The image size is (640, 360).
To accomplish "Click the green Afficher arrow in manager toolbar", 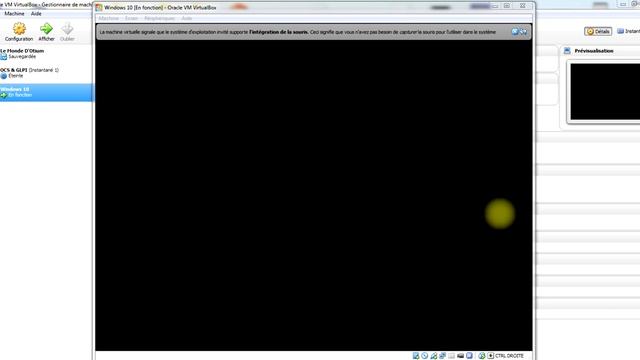I will pos(46,32).
